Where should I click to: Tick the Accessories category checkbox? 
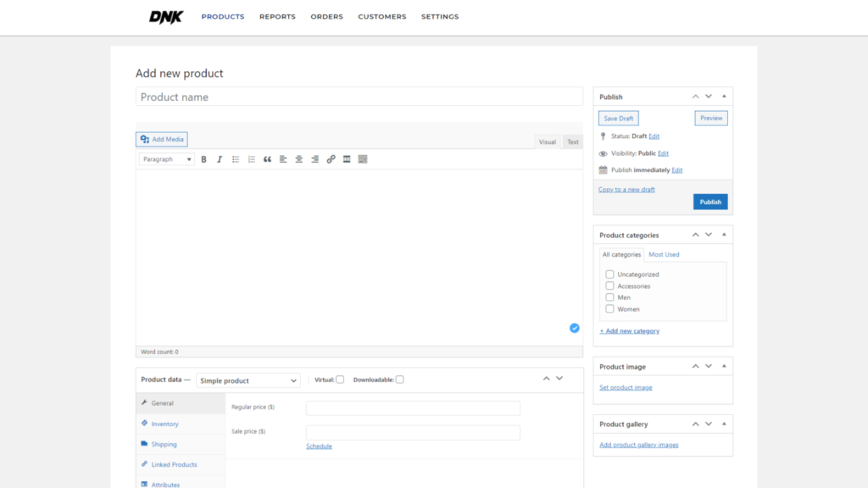tap(609, 286)
